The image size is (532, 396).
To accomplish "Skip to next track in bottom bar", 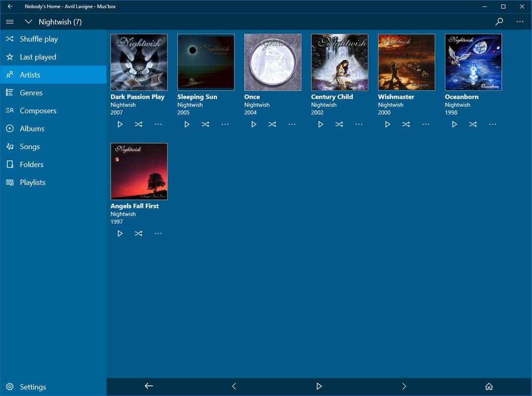I will pos(404,386).
